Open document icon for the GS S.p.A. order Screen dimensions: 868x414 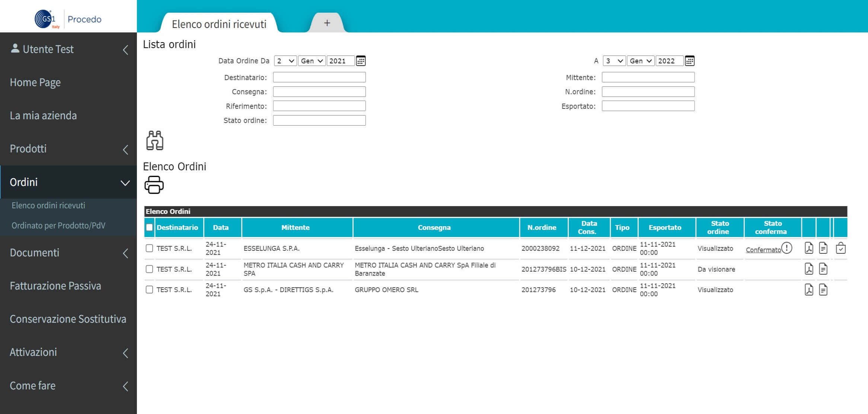coord(823,290)
